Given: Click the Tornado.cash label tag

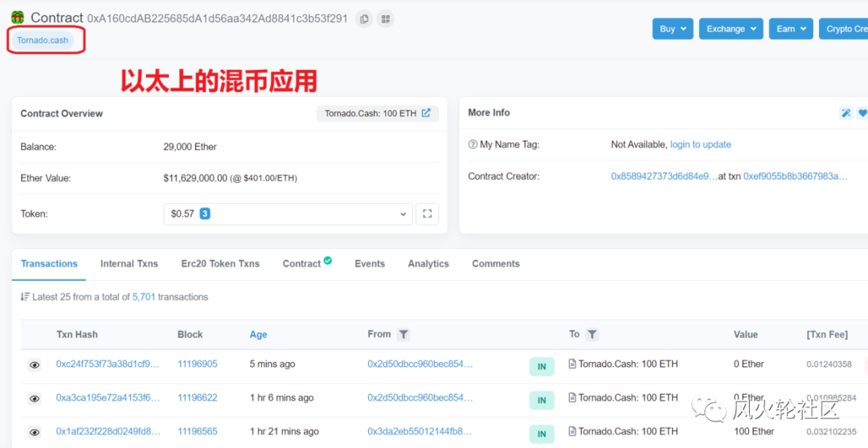Looking at the screenshot, I should pyautogui.click(x=43, y=40).
